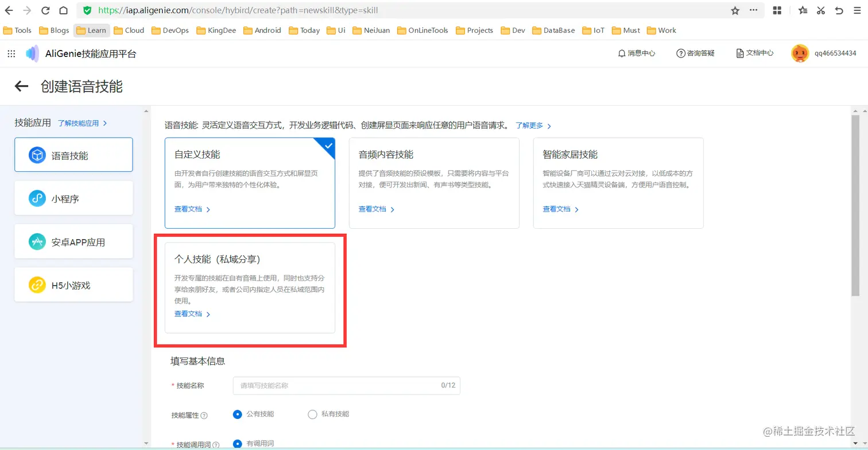Open the Blogs bookmark folder
Image resolution: width=868 pixels, height=450 pixels.
click(x=54, y=30)
